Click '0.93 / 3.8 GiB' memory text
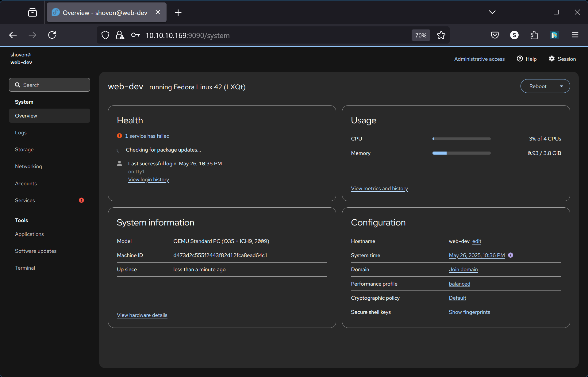Screen dimensions: 588x377 click(x=544, y=153)
